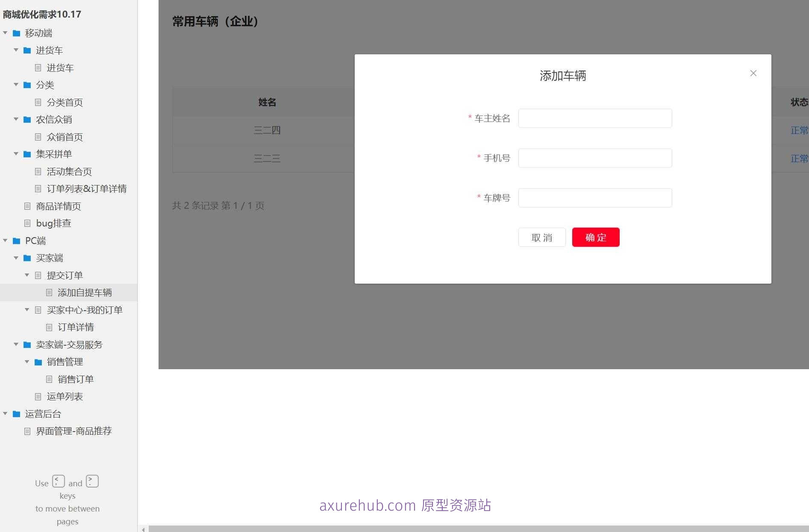Viewport: 809px width, 532px height.
Task: Click the document icon beside bug排查
Action: [x=28, y=223]
